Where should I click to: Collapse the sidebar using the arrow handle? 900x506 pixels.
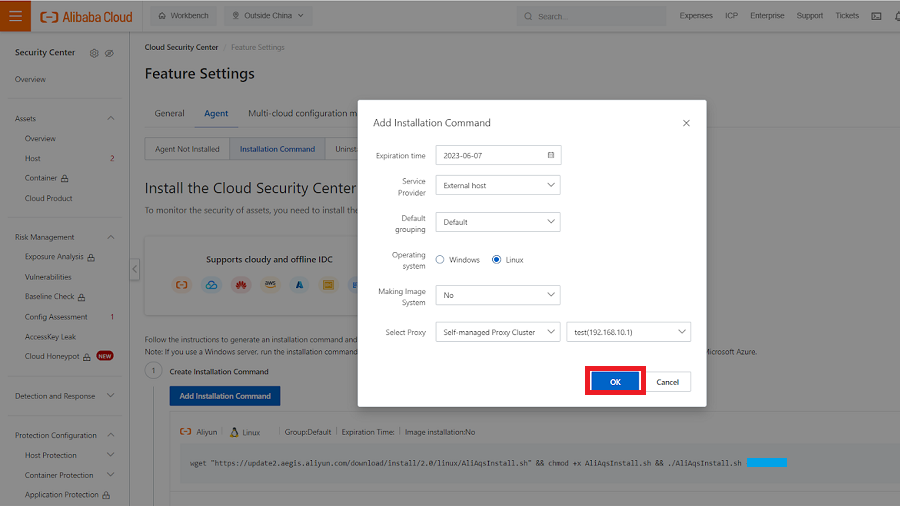[x=135, y=270]
